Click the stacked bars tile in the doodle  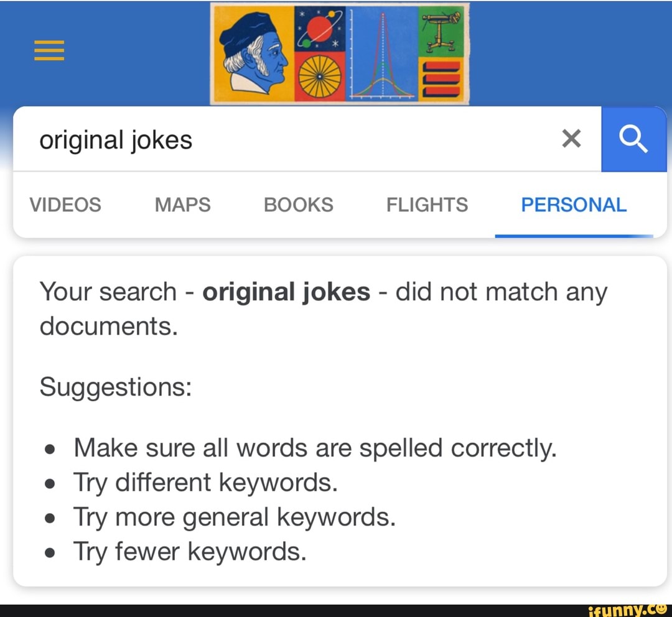(x=442, y=78)
